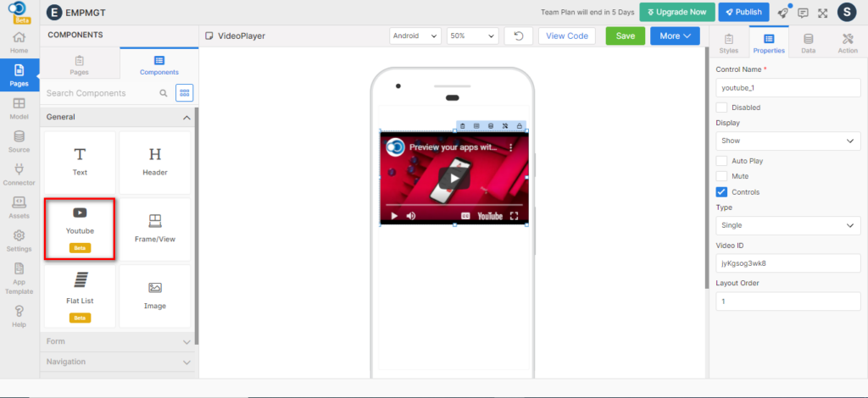The image size is (868, 398).
Task: Click the action tools icon above the video
Action: pyautogui.click(x=505, y=126)
